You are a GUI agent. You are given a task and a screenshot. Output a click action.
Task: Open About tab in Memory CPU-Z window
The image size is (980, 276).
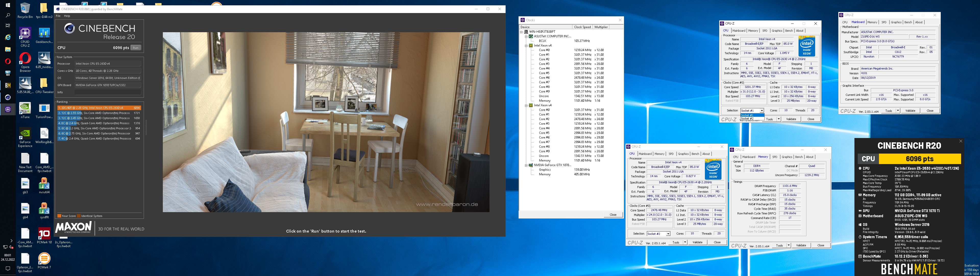click(x=810, y=157)
